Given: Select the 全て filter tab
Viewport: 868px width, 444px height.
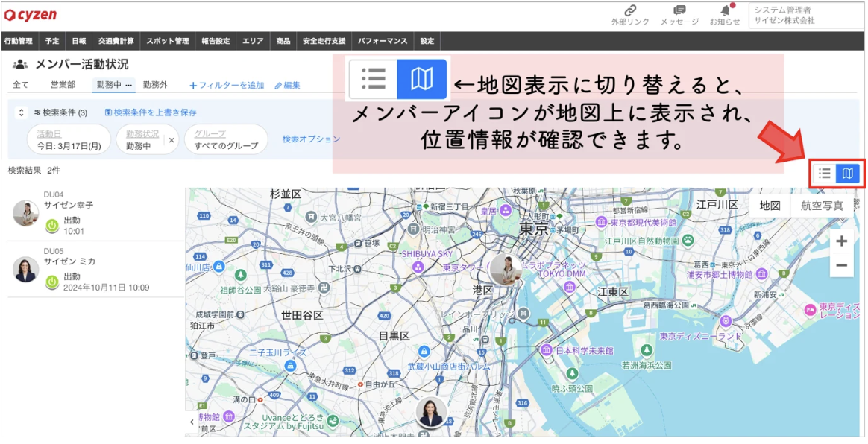Looking at the screenshot, I should (x=21, y=85).
